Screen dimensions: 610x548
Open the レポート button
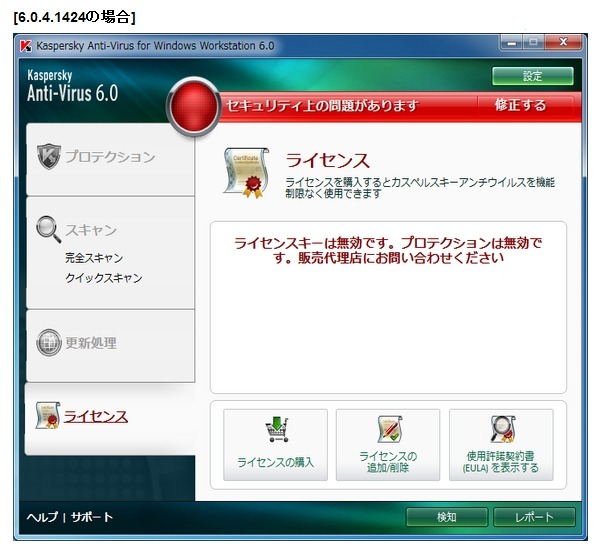tap(534, 517)
